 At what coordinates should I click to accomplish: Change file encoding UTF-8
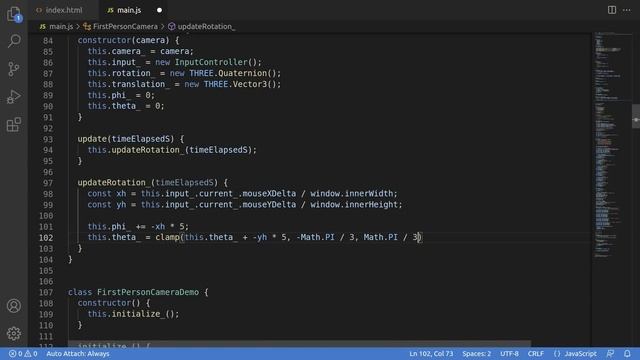(509, 353)
